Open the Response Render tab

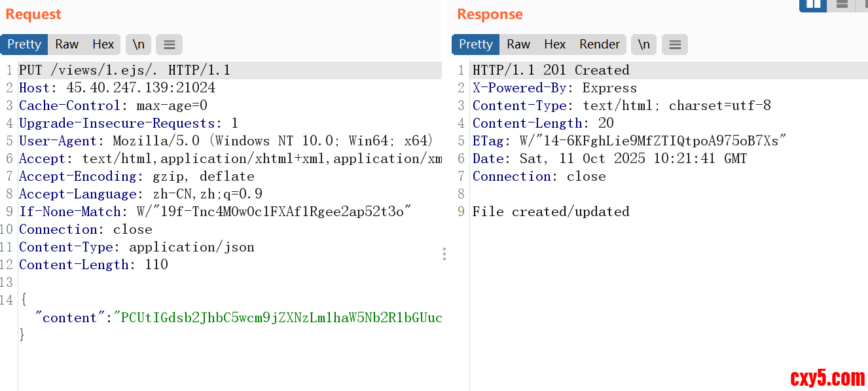pyautogui.click(x=600, y=45)
